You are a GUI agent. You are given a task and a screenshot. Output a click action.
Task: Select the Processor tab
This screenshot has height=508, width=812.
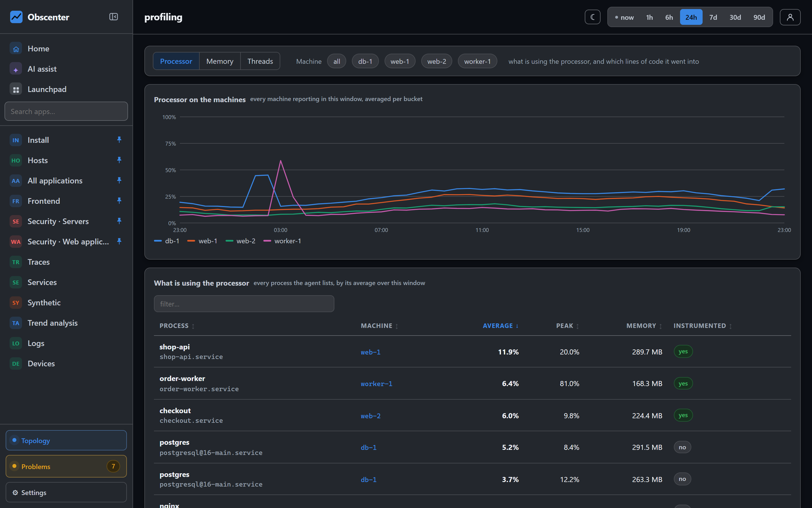click(x=176, y=61)
